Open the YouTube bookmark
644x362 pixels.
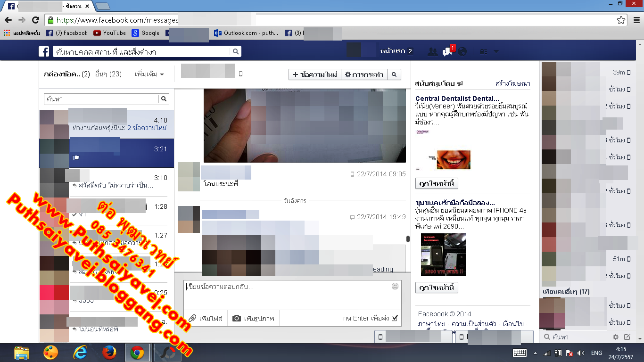110,33
